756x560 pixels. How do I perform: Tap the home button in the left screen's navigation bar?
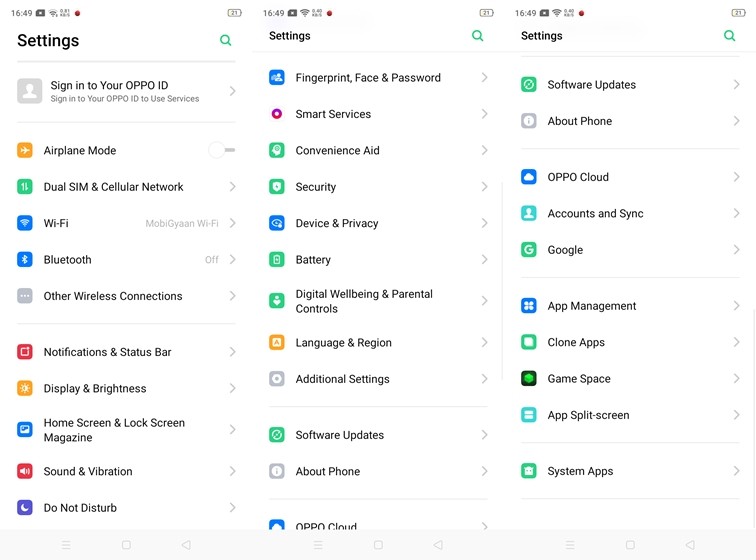point(126,545)
